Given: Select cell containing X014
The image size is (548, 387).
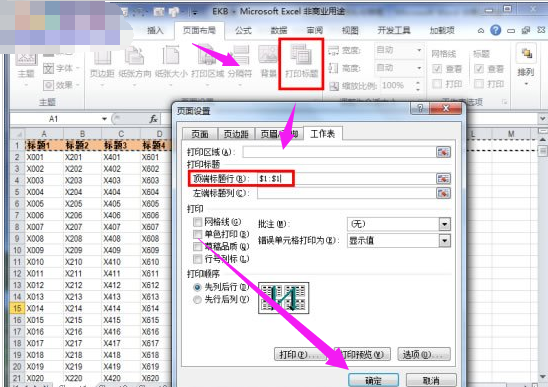Looking at the screenshot, I should pyautogui.click(x=44, y=308).
